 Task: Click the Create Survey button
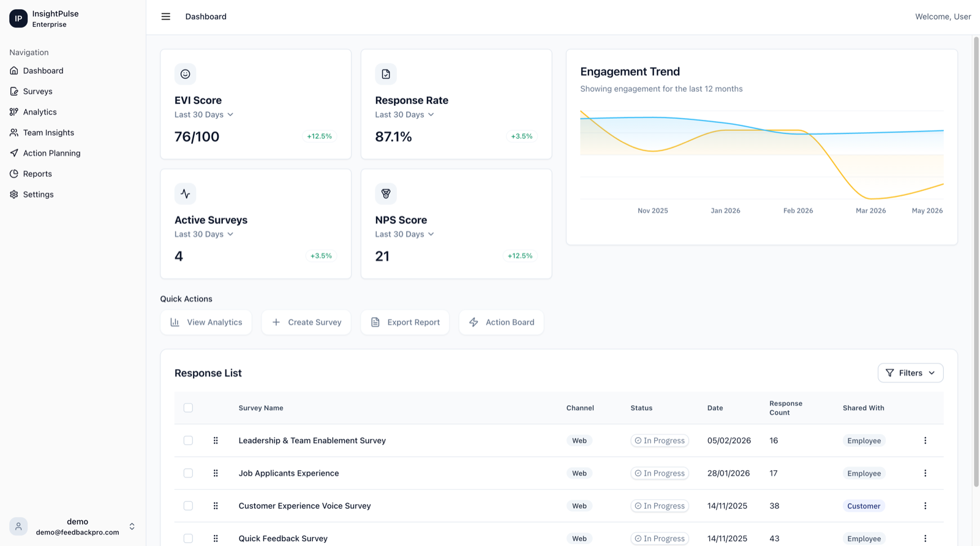(x=306, y=323)
